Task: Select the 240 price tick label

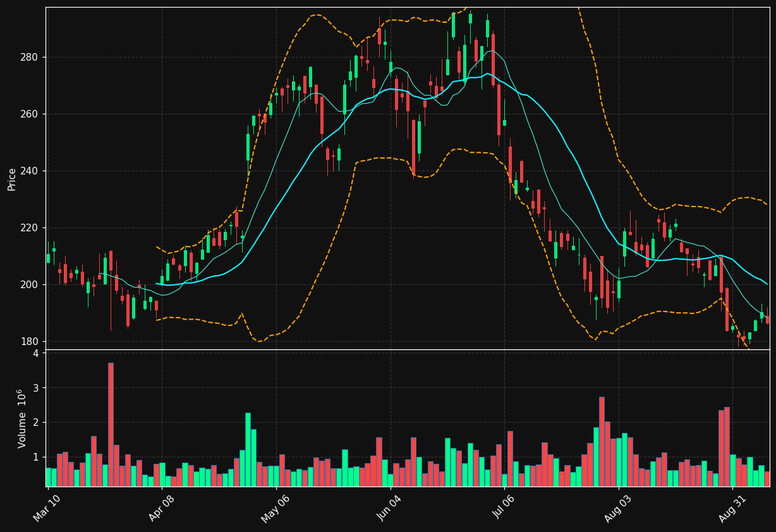Action: [x=30, y=171]
